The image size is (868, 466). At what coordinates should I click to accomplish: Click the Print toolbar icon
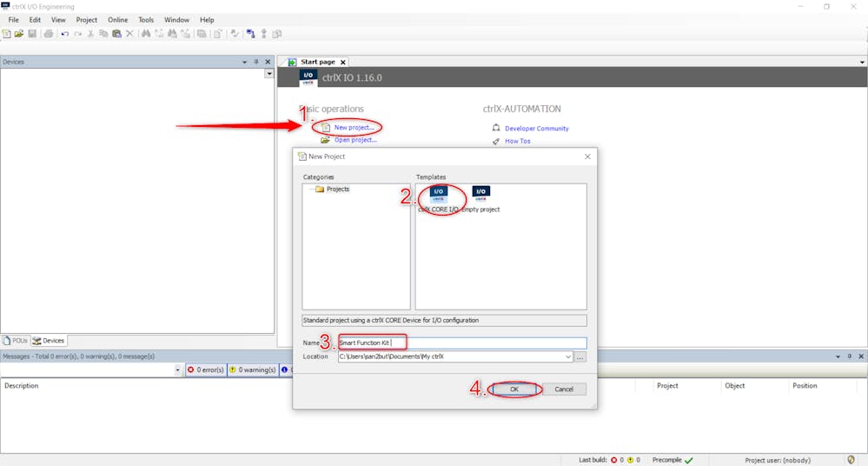[49, 34]
